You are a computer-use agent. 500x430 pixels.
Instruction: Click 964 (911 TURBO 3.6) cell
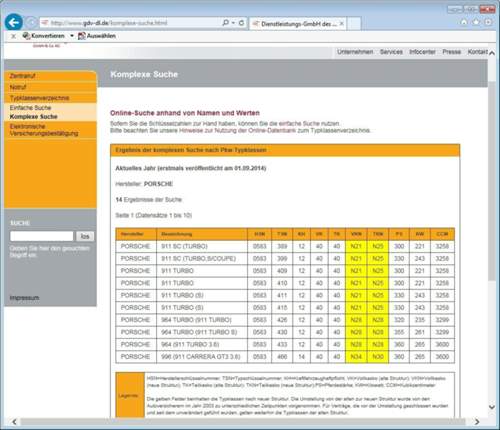point(202,344)
